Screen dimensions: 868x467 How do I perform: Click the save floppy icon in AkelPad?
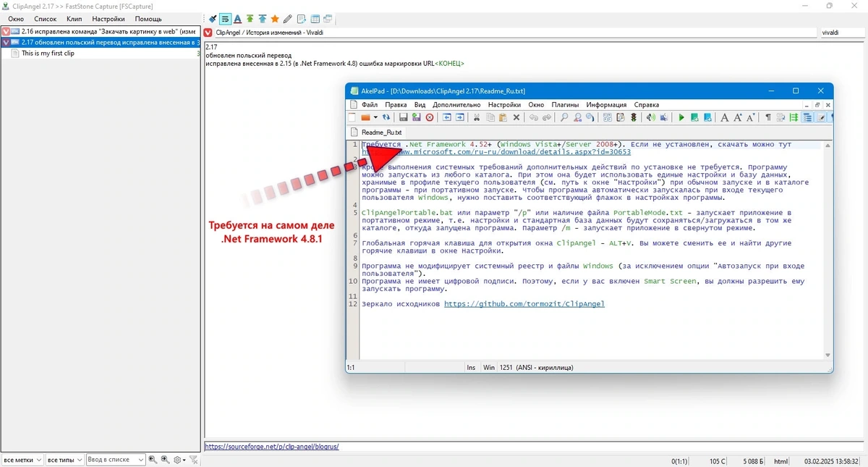tap(404, 117)
